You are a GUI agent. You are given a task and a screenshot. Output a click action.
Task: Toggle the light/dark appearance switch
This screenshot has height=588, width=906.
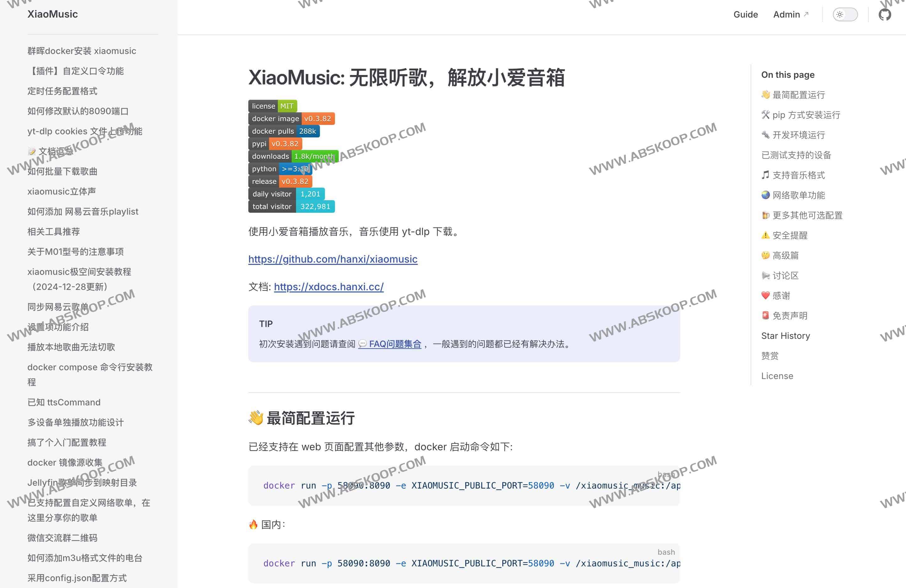[x=845, y=14]
